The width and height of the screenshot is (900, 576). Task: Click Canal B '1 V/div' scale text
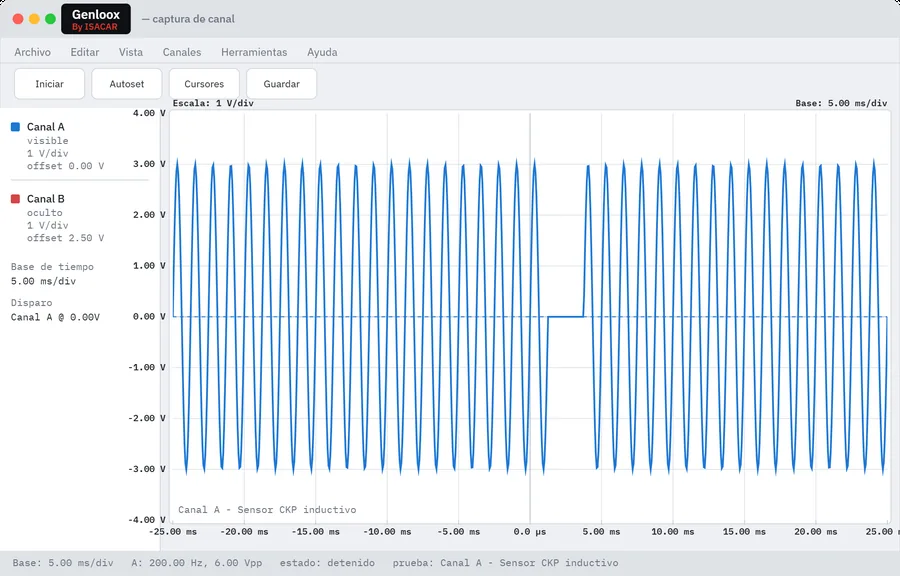pyautogui.click(x=48, y=225)
